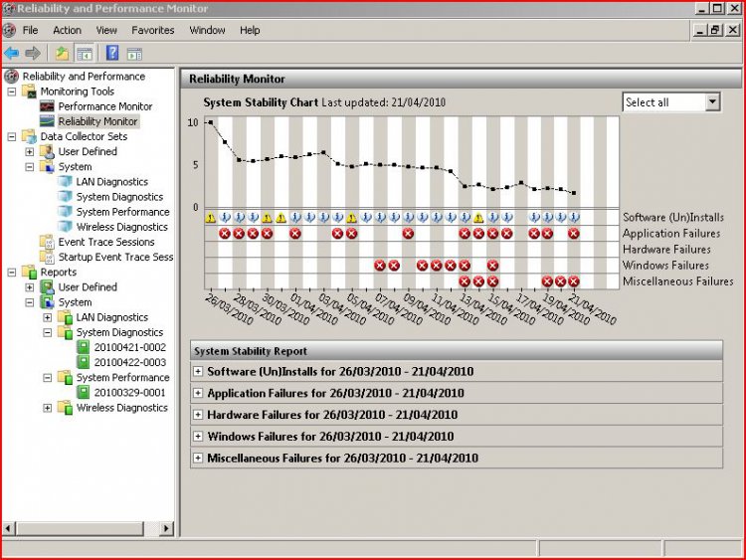Open report 20100422-0003
This screenshot has width=746, height=560.
click(130, 362)
